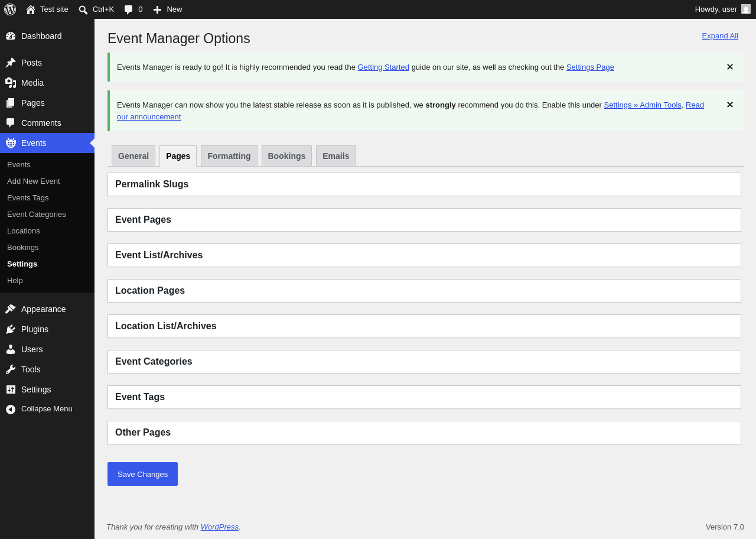Expand the Other Pages section
Image resolution: width=756 pixels, height=539 pixels.
(424, 433)
